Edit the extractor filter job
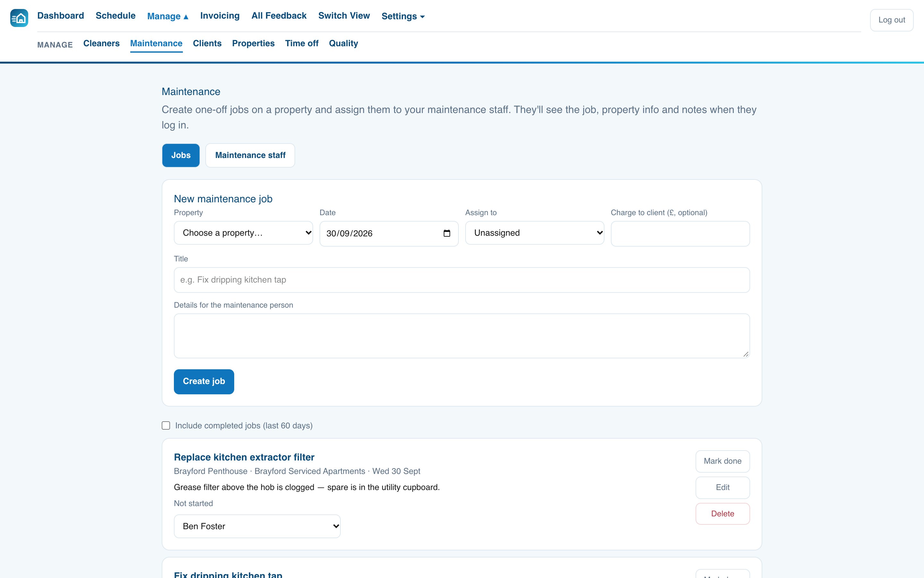The width and height of the screenshot is (924, 578). pos(723,487)
